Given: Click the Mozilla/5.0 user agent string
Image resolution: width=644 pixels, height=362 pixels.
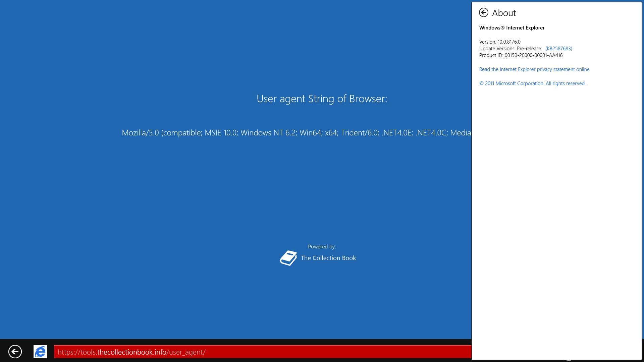Looking at the screenshot, I should click(x=297, y=133).
